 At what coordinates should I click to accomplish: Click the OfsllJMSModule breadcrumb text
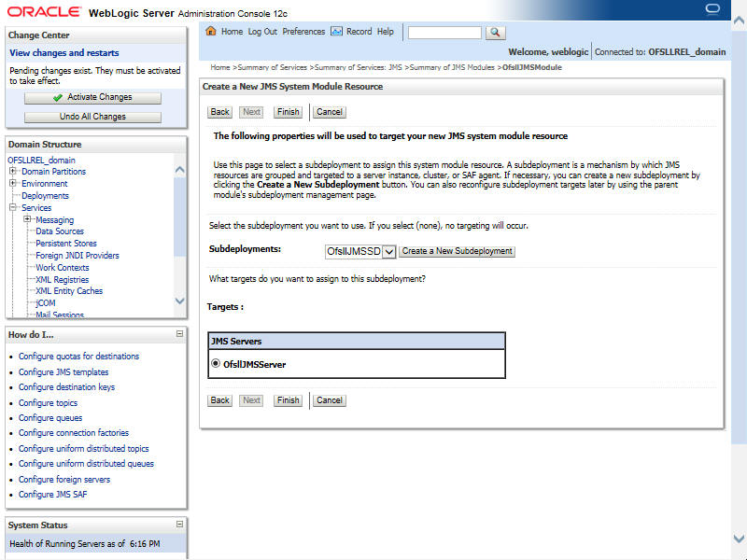(532, 67)
